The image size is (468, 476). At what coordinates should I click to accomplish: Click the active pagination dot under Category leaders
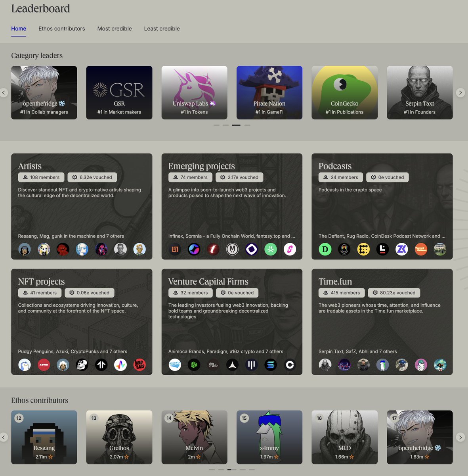[x=236, y=125]
